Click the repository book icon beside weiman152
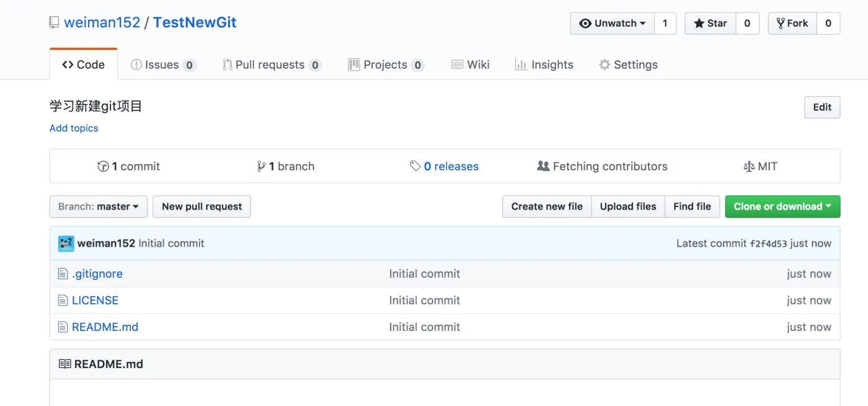The image size is (868, 406). coord(55,23)
